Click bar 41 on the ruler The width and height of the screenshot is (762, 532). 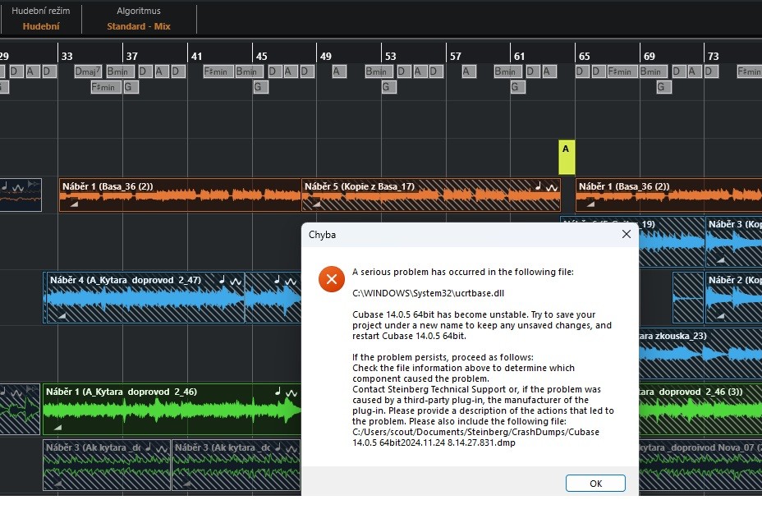[196, 57]
